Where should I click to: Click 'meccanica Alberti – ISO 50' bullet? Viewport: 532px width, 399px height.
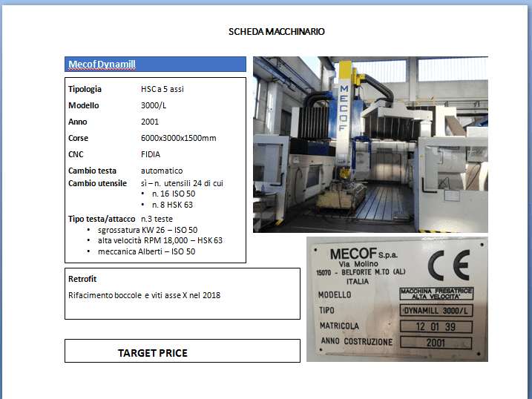tap(147, 251)
